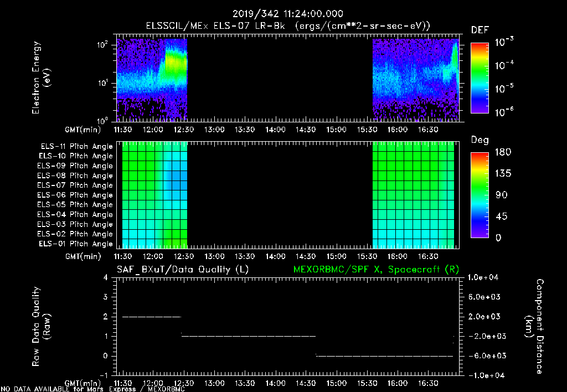Click the 2.0e+03 right axis value

tap(484, 317)
